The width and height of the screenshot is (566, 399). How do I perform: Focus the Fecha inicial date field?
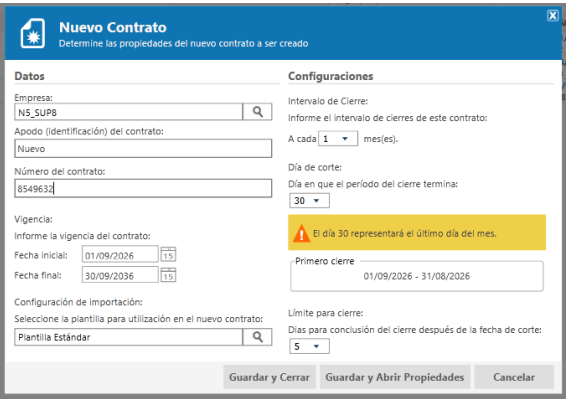120,255
